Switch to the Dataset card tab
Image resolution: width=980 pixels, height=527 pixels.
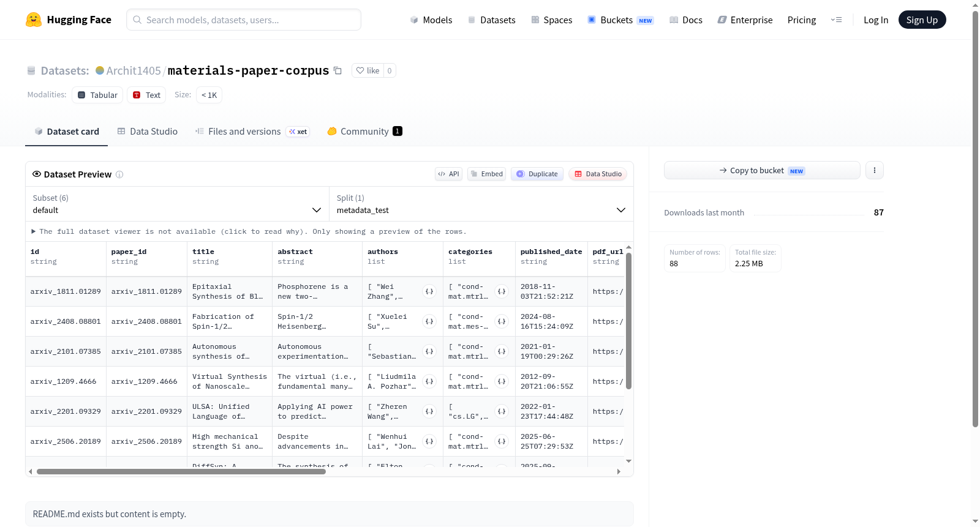coord(67,131)
